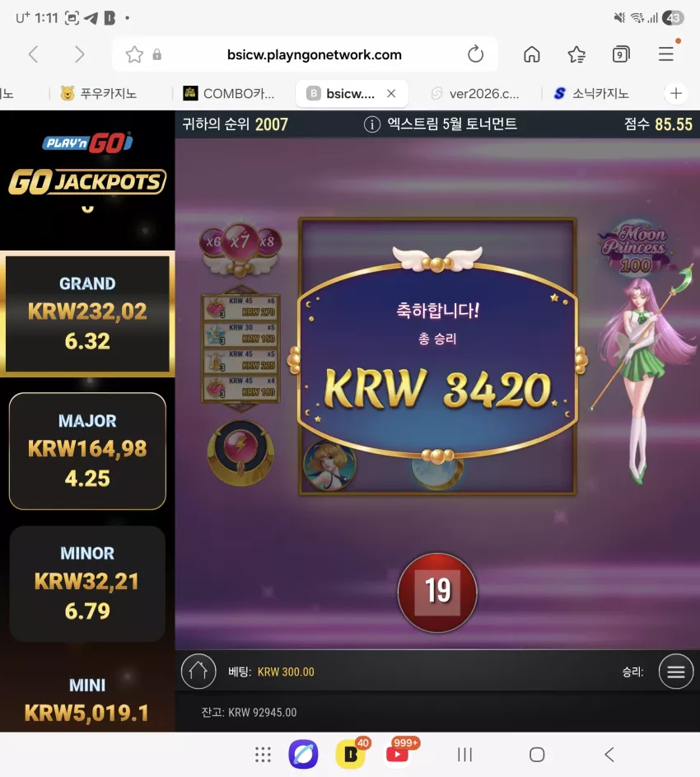
Task: Click your rank 귀하의 순위 2007
Action: pos(235,124)
